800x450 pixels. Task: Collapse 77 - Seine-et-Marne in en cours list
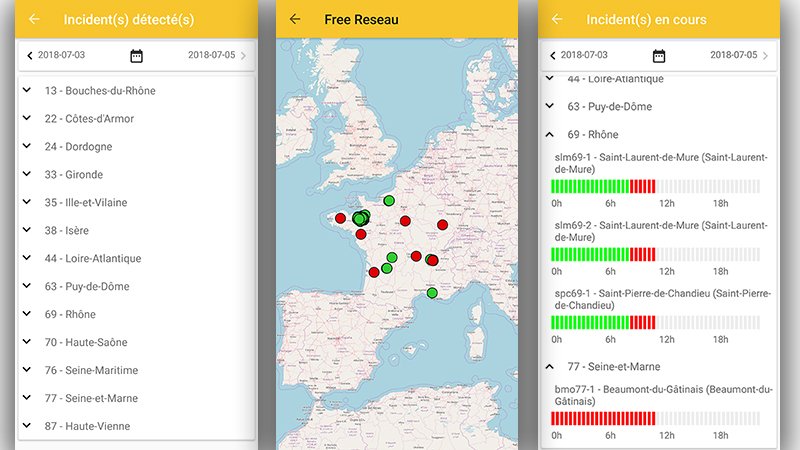[x=659, y=366]
